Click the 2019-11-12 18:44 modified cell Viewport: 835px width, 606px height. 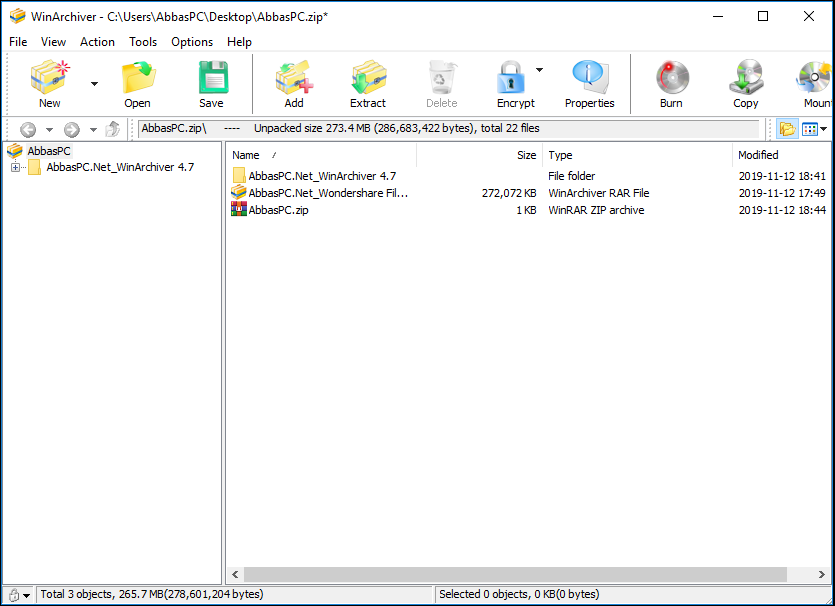[x=782, y=210]
